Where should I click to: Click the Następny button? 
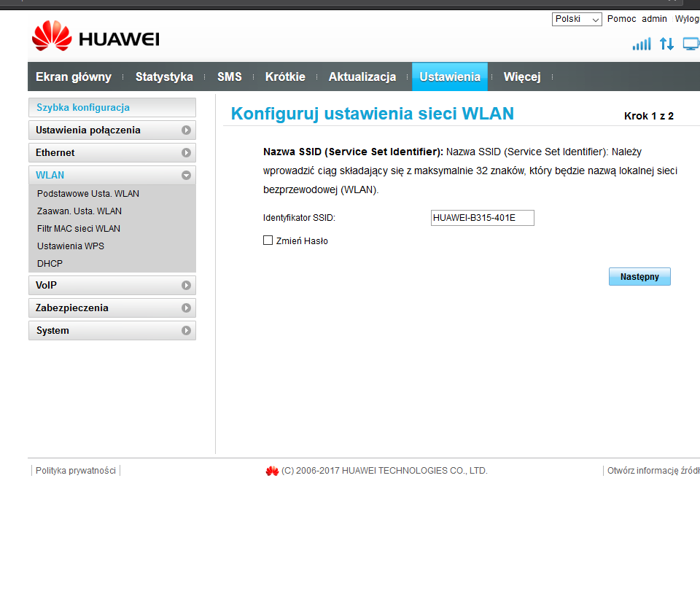[x=639, y=276]
